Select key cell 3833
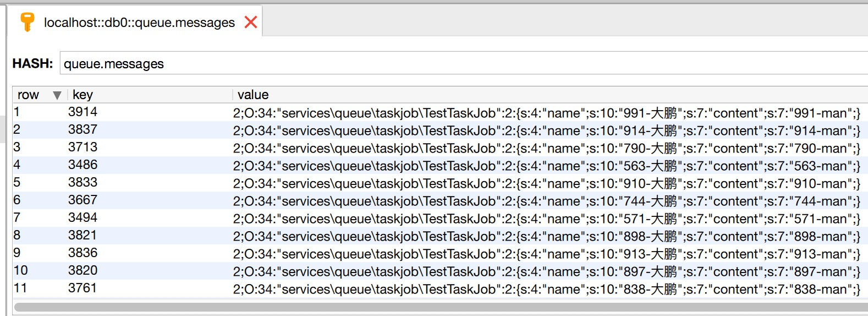Screen dimensions: 868x316 click(x=83, y=183)
